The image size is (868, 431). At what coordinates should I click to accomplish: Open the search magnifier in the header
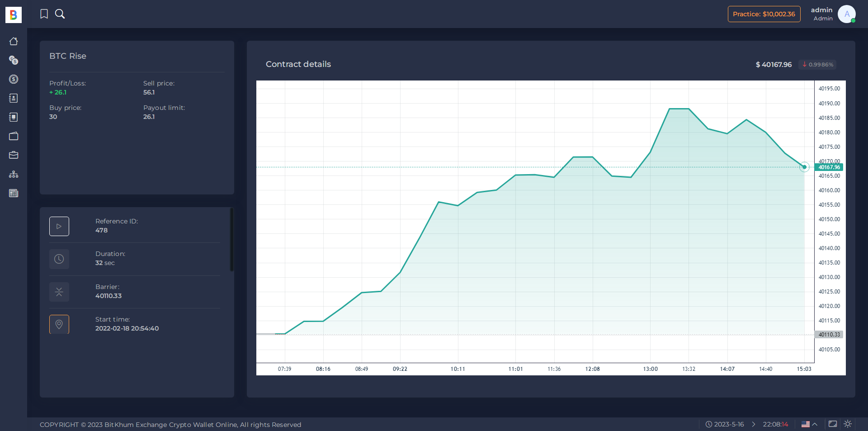coord(60,14)
